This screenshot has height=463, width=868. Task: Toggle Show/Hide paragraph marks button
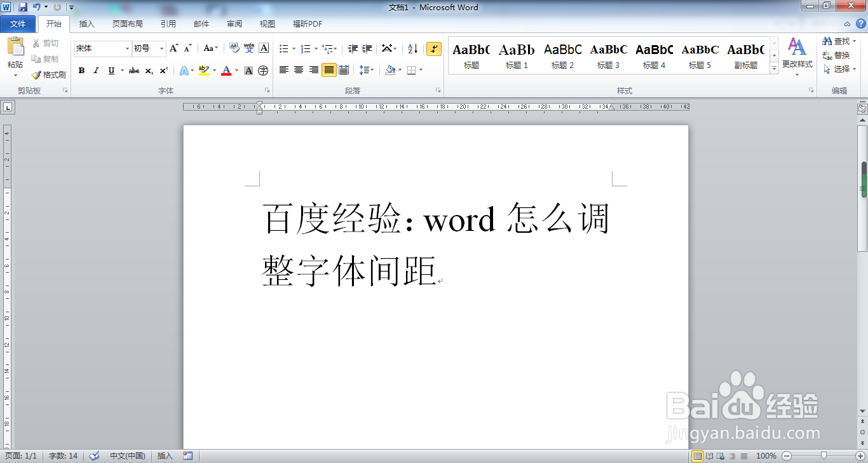434,48
